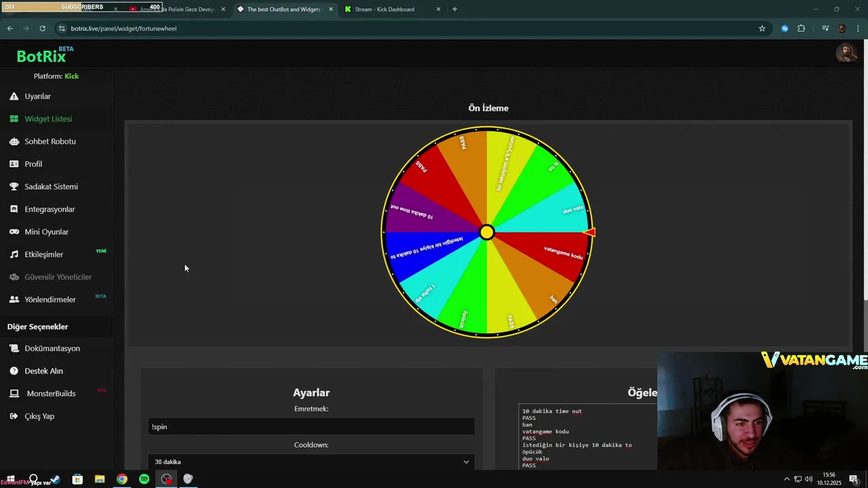
Task: Click the MonsterBuilds laptop icon
Action: pyautogui.click(x=14, y=393)
